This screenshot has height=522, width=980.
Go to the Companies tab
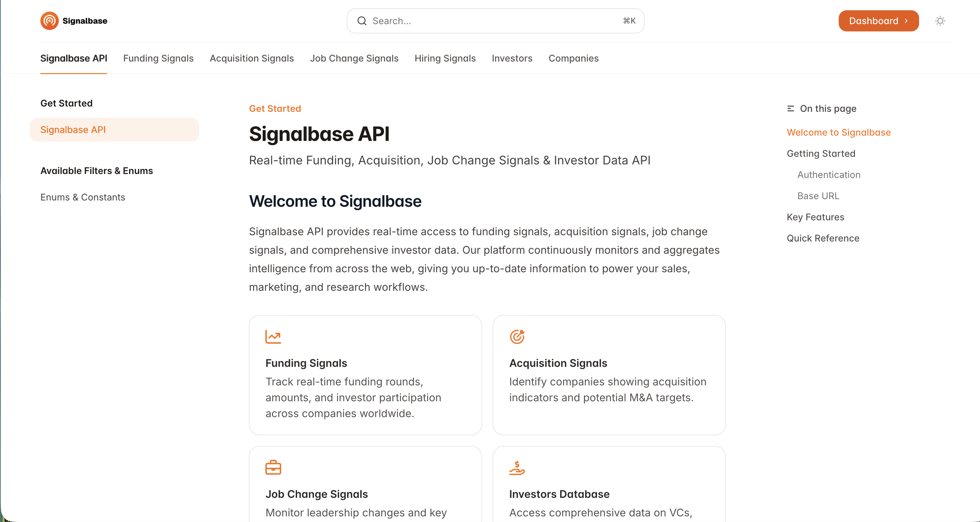(573, 58)
